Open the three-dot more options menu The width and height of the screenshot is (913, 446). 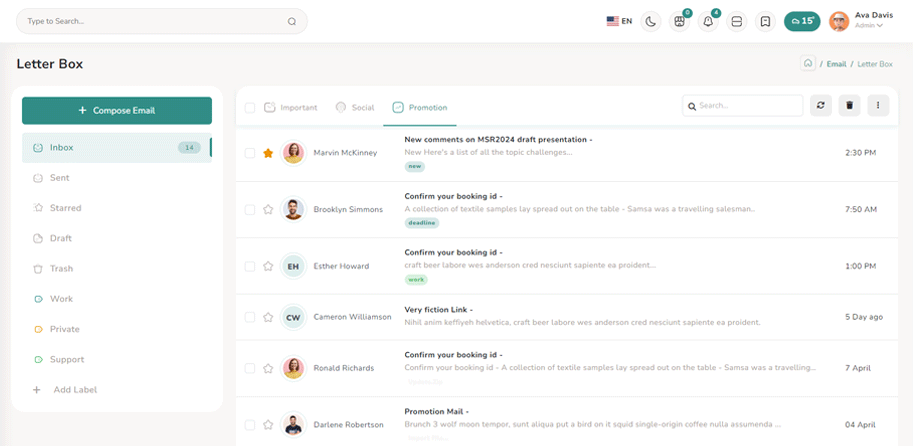coord(878,105)
